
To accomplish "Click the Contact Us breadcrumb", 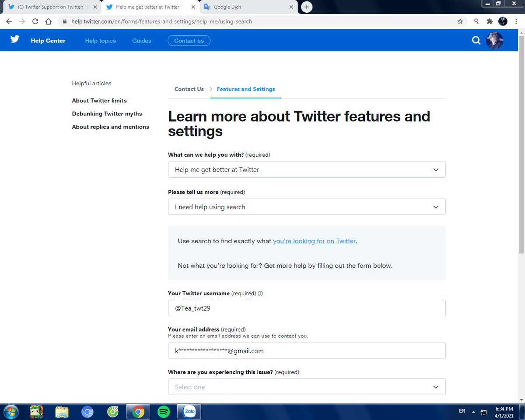I will tap(189, 89).
